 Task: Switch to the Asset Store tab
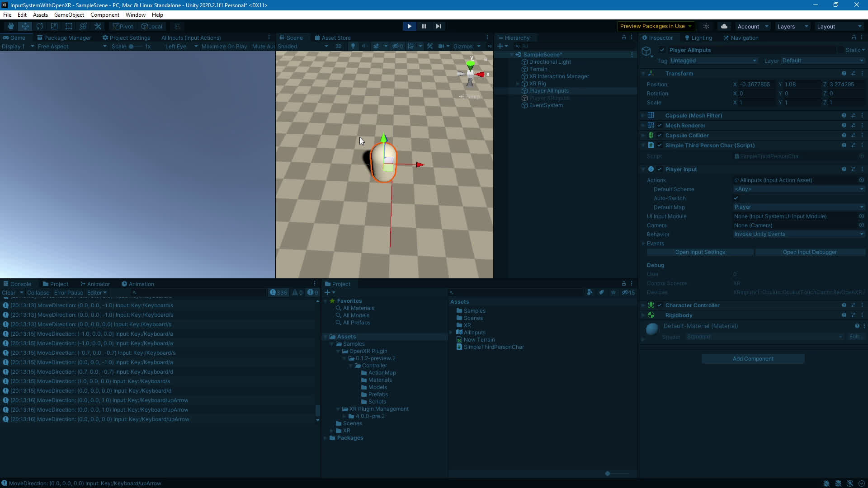333,38
